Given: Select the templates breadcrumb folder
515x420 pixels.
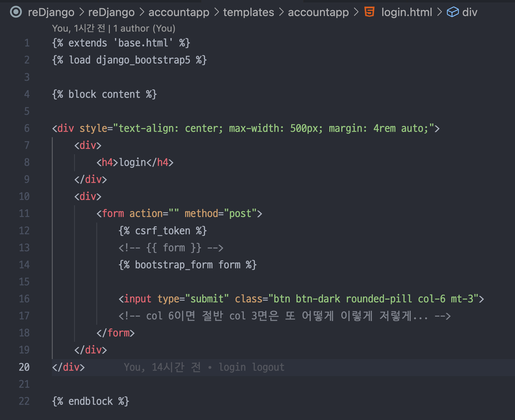Looking at the screenshot, I should (249, 12).
